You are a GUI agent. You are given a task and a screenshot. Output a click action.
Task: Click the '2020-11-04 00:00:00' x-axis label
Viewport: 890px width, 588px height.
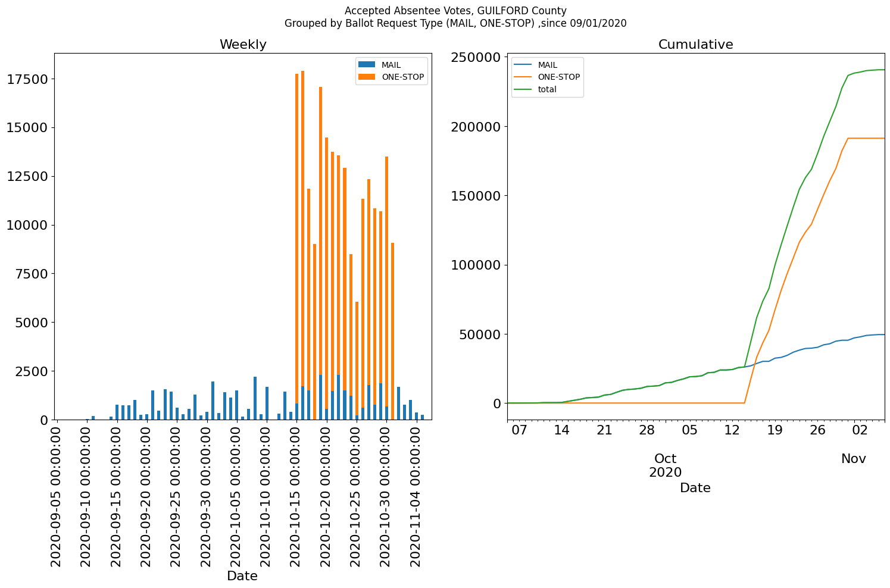point(416,495)
